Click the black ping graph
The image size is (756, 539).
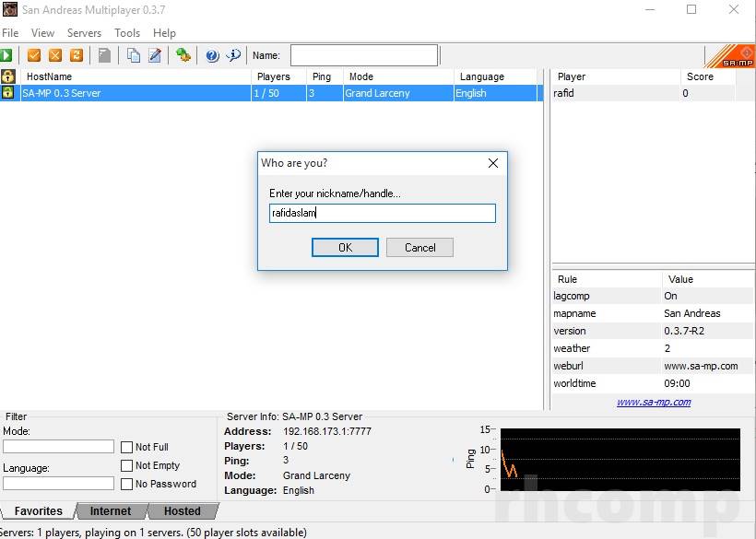click(620, 460)
